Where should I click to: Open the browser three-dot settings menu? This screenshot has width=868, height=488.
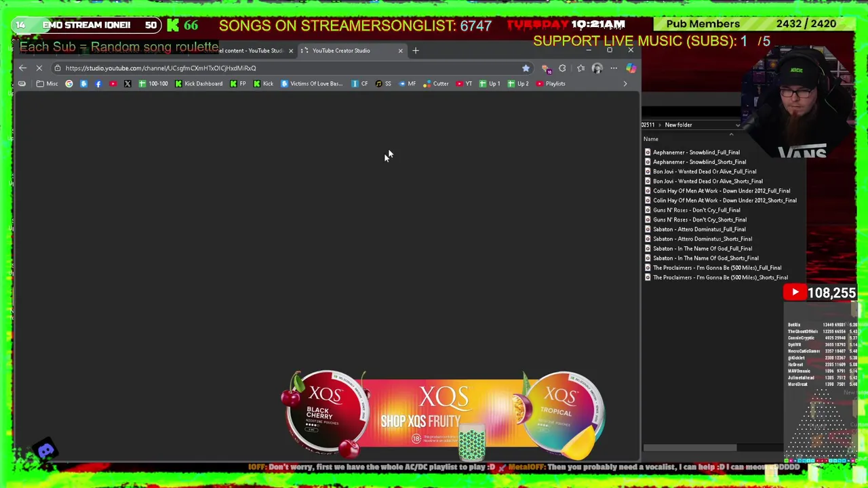click(x=614, y=68)
